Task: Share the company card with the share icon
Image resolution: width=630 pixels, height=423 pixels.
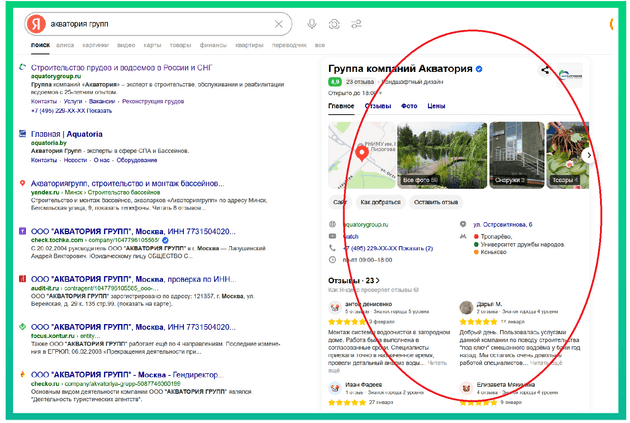Action: point(545,70)
